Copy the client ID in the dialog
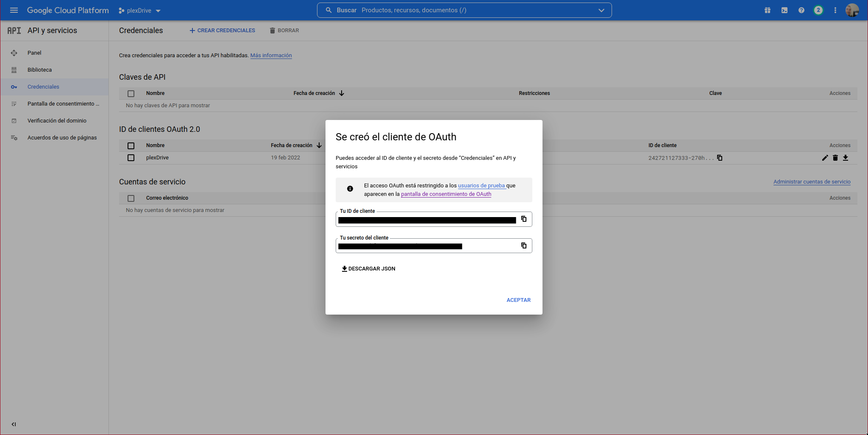This screenshot has height=435, width=868. tap(524, 219)
